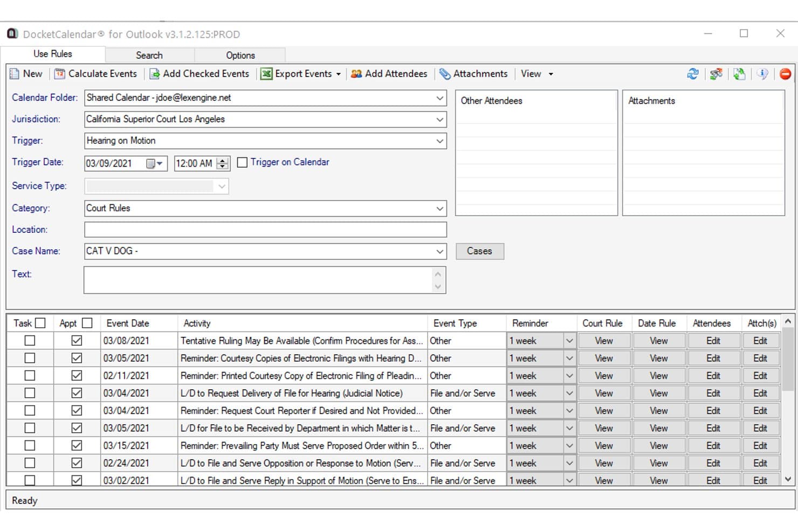Viewport: 798px width, 532px height.
Task: Click the trigger time spinner arrows
Action: click(223, 163)
